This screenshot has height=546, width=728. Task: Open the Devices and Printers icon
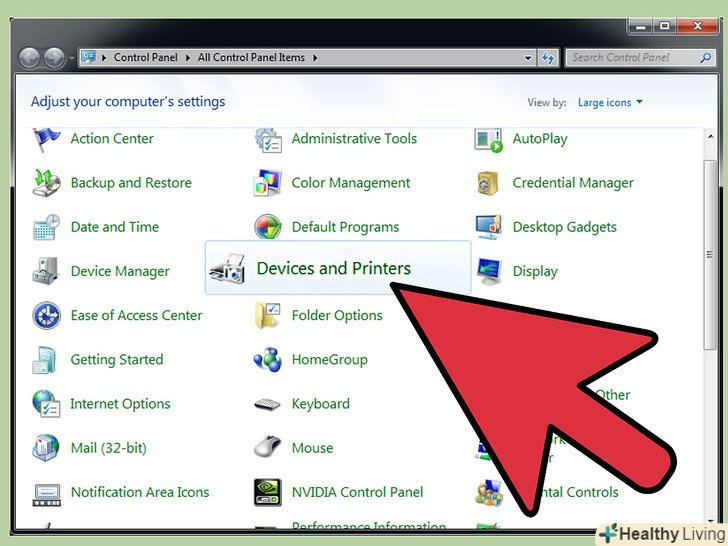coord(229,268)
